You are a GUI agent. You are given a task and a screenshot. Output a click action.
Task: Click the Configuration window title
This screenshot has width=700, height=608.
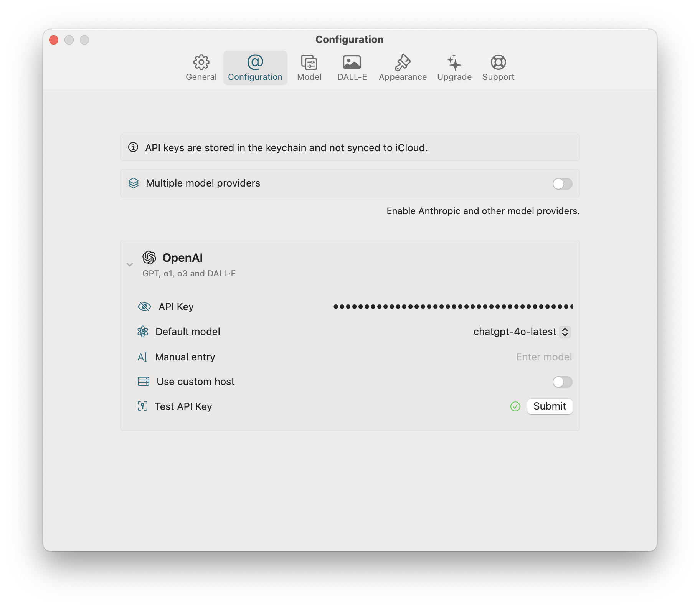(x=349, y=40)
